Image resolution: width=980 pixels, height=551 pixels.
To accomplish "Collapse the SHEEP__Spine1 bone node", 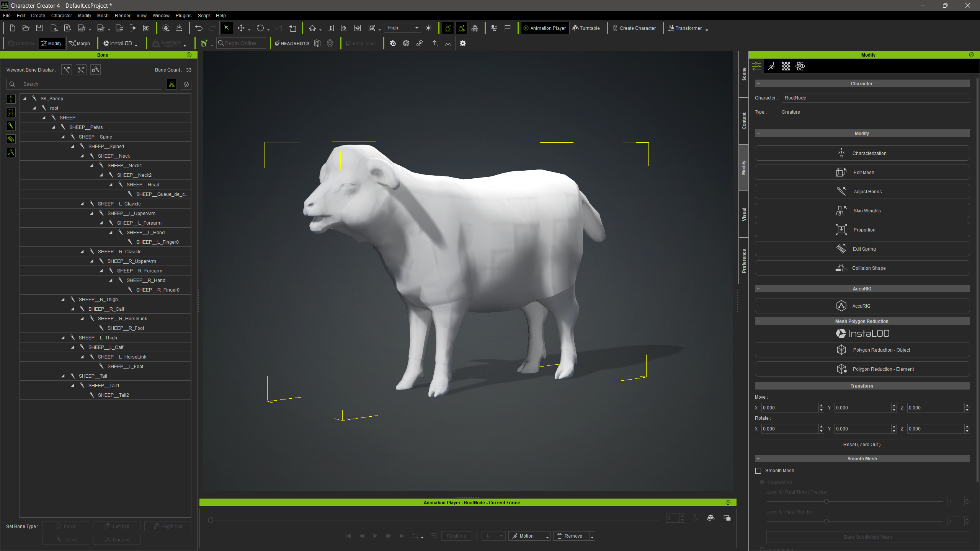I will point(73,146).
